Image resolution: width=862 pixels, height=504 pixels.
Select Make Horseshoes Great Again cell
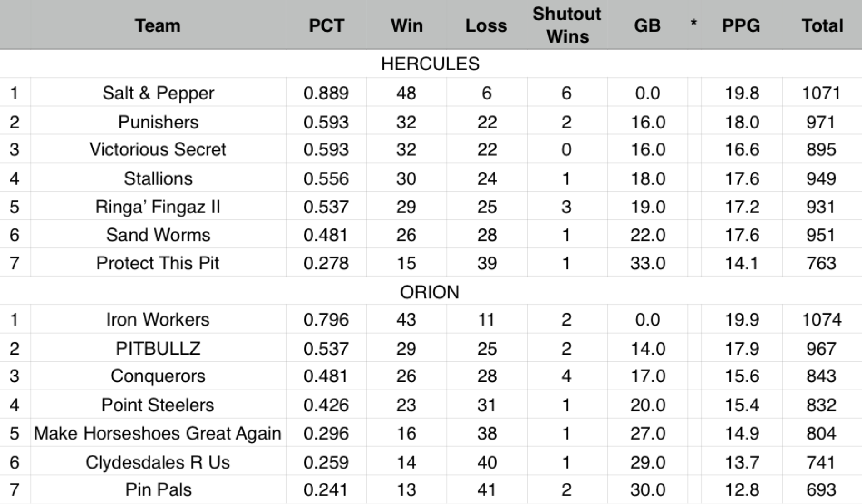[158, 433]
